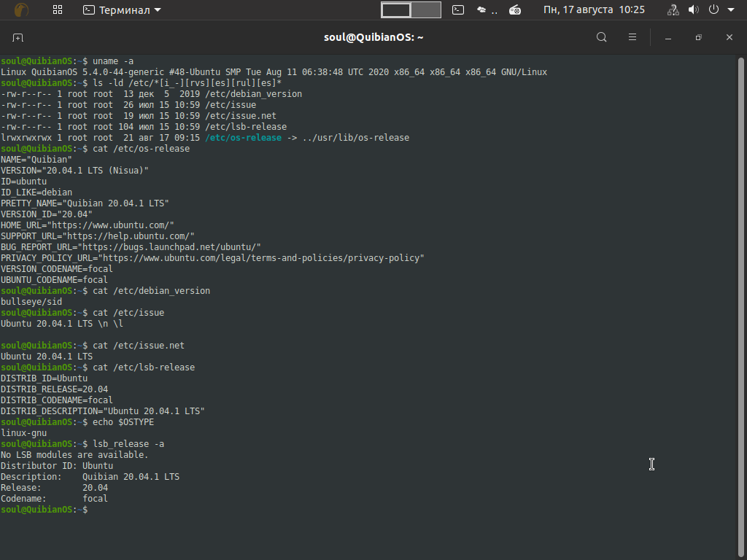Click the 'cat /etc/issue.net' command
747x560 pixels.
click(139, 346)
